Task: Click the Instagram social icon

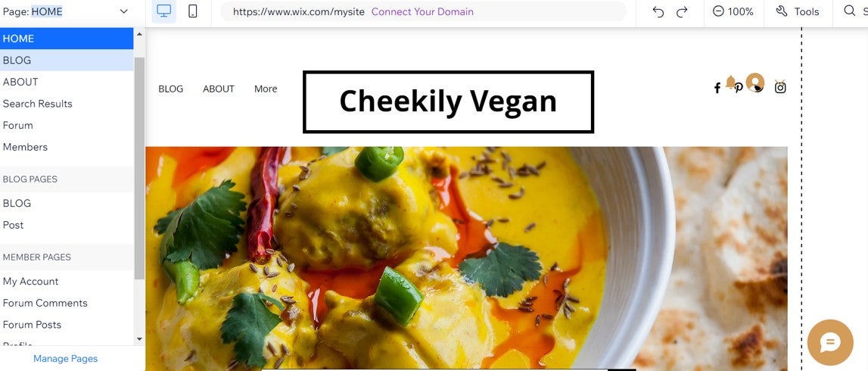Action: click(780, 87)
